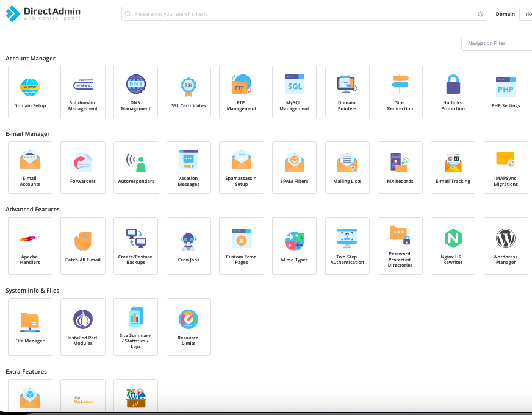The height and width of the screenshot is (415, 532).
Task: Click the Extra Features heading
Action: tap(26, 371)
